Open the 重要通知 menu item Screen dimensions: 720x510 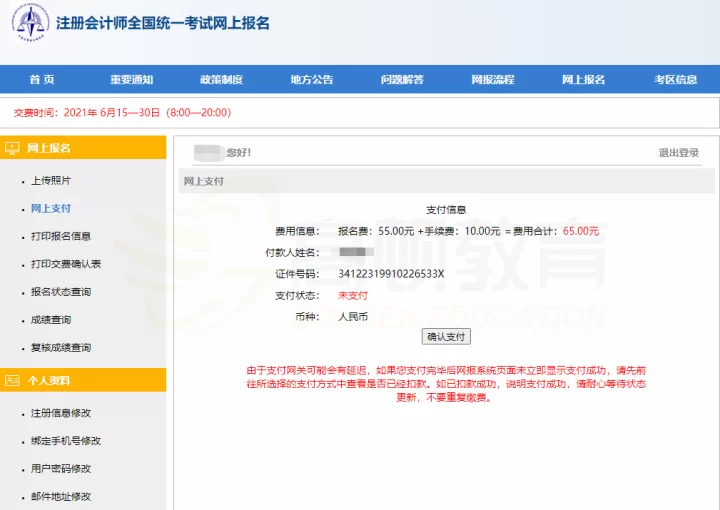click(131, 80)
